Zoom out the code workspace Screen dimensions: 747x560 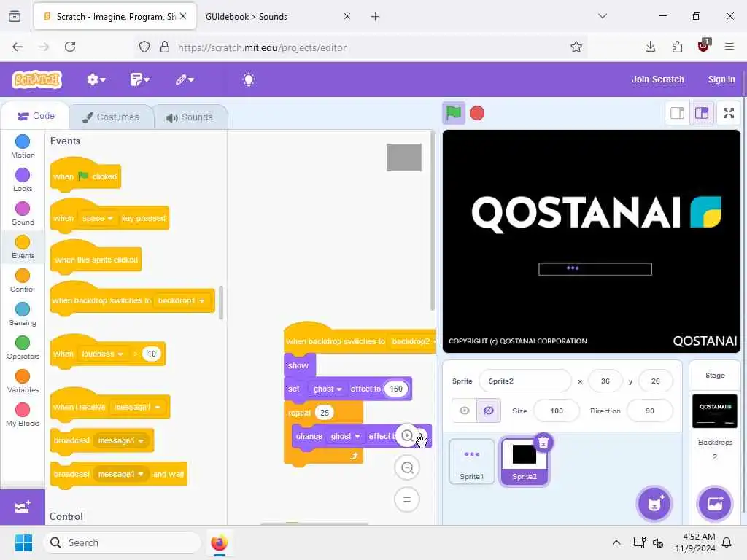[x=407, y=467]
